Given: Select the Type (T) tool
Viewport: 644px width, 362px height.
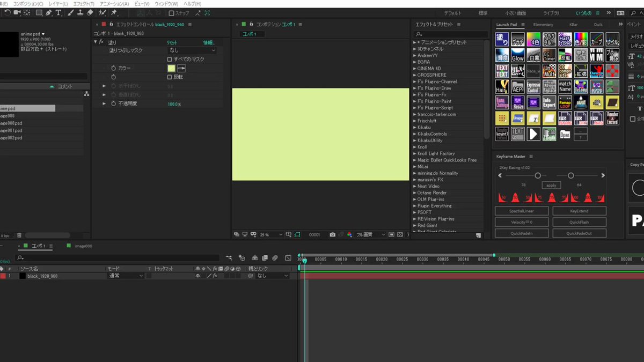Looking at the screenshot, I should 58,12.
